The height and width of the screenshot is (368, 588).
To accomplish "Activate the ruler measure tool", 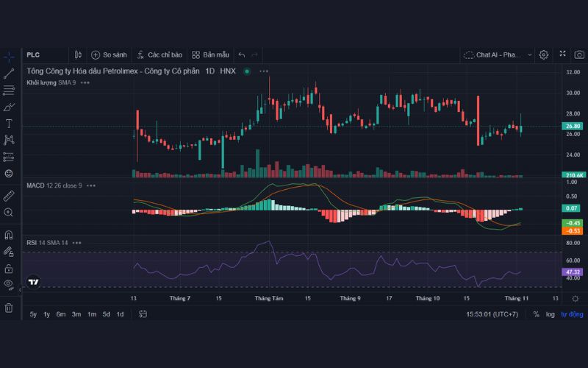I will tap(9, 196).
